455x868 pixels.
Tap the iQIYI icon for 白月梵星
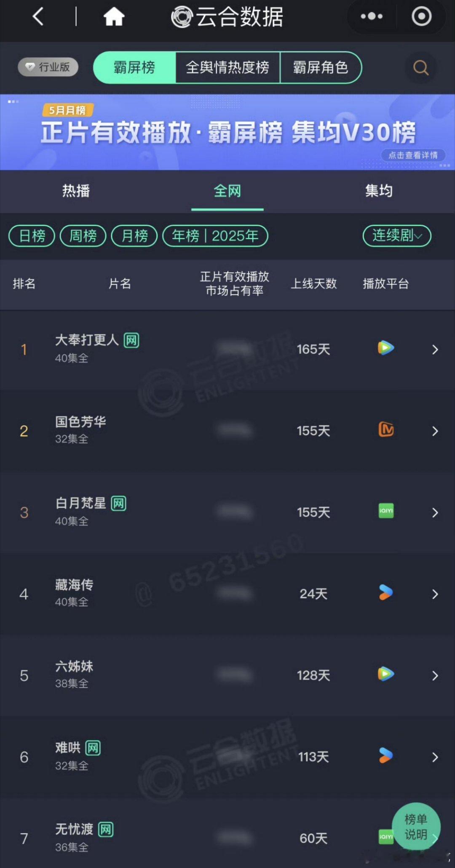(386, 511)
